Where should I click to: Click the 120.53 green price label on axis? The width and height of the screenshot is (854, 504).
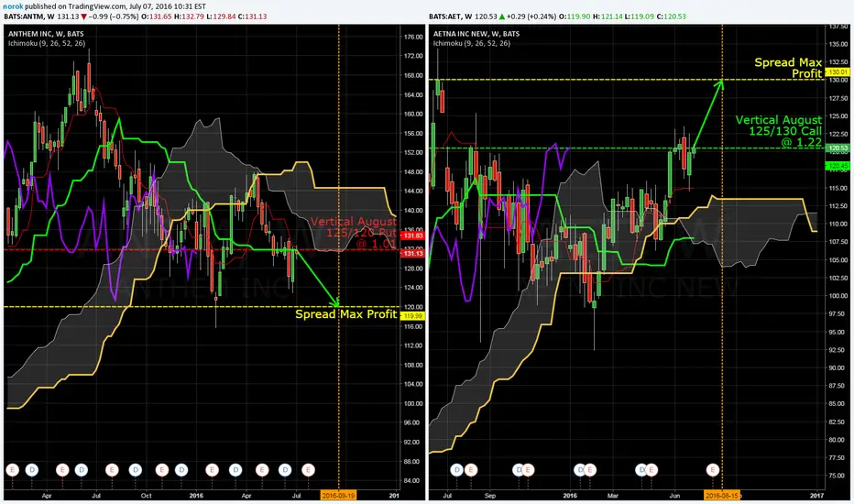click(x=838, y=148)
